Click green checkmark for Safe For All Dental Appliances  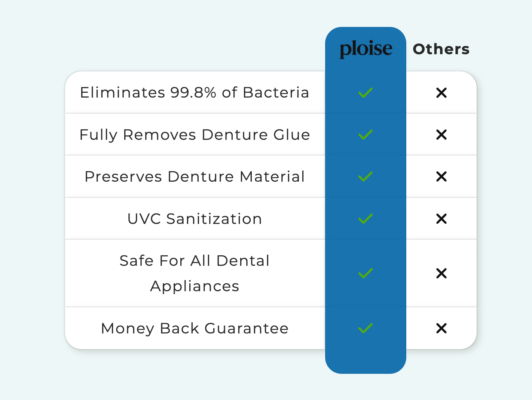click(x=366, y=273)
